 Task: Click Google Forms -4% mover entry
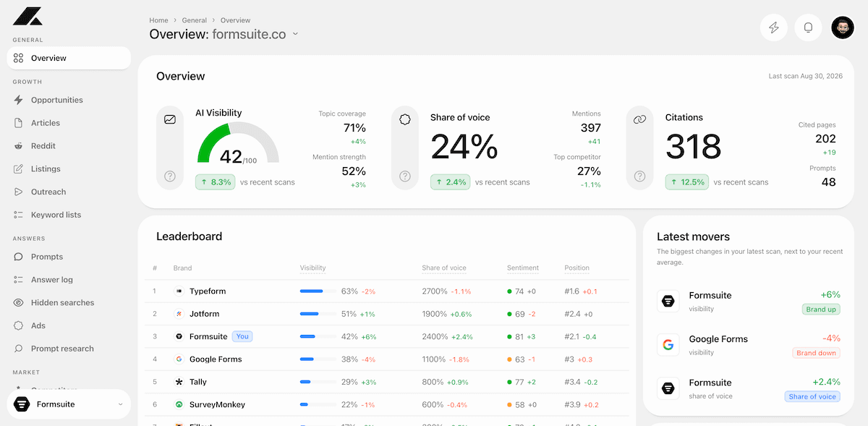(x=748, y=345)
